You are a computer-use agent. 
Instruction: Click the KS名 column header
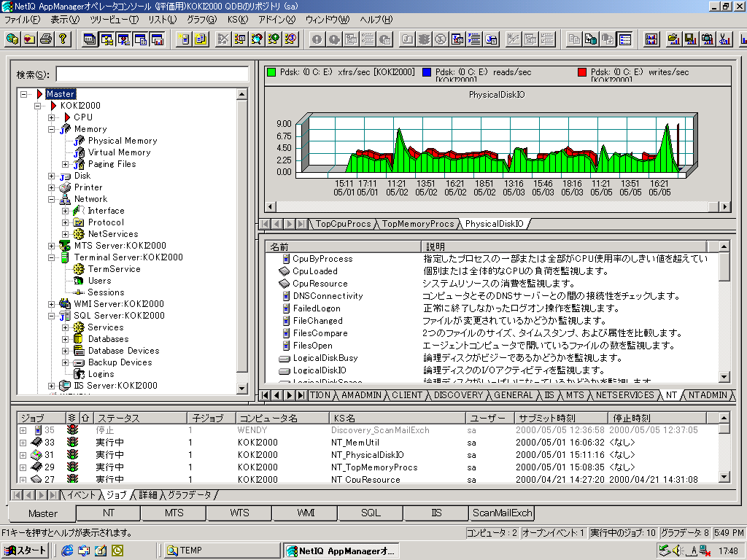398,418
